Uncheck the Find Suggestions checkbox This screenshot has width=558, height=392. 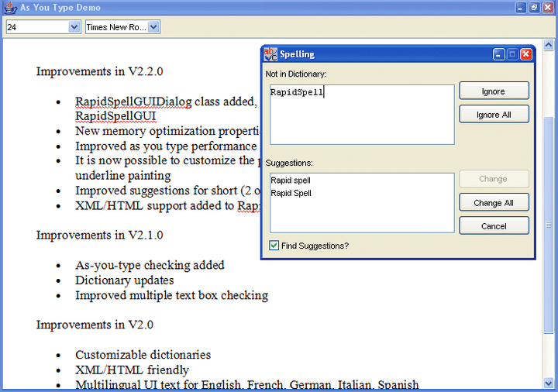pyautogui.click(x=274, y=246)
